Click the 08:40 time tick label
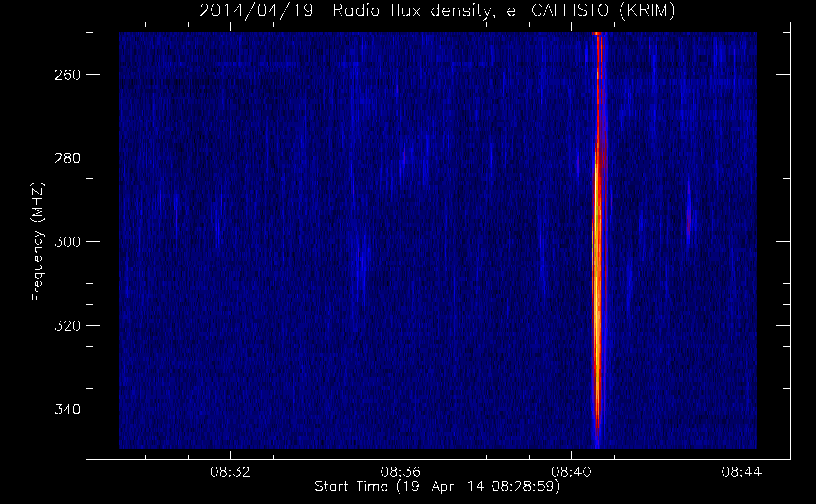Image resolution: width=816 pixels, height=504 pixels. 571,472
